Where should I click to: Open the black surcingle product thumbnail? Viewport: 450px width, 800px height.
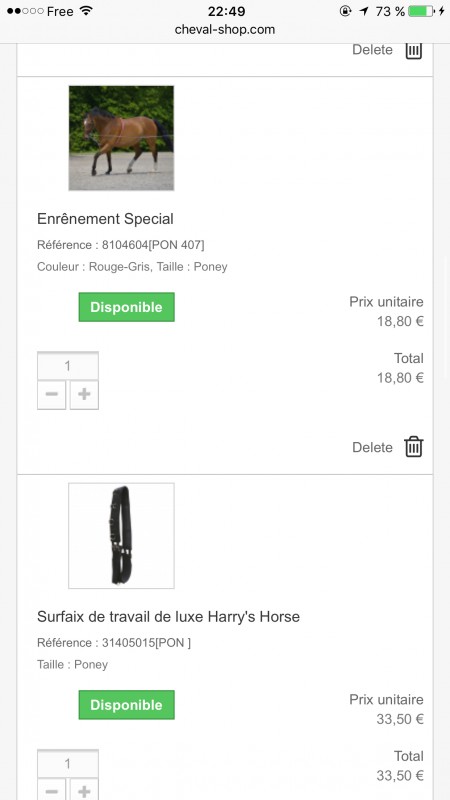click(x=121, y=536)
